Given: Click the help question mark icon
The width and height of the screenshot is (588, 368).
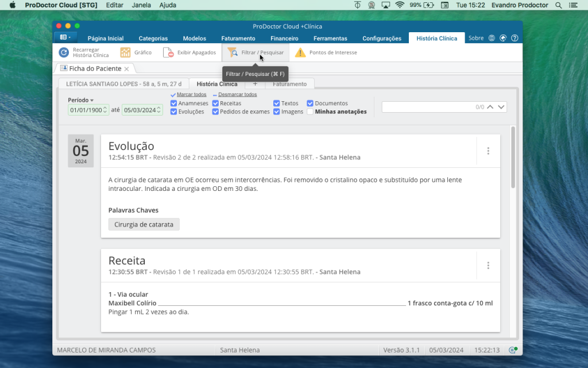Looking at the screenshot, I should point(514,38).
